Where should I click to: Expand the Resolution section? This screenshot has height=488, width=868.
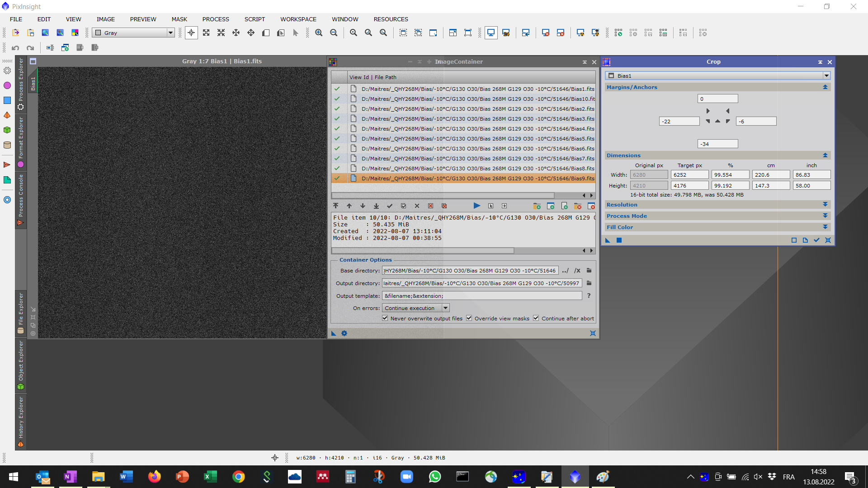[x=825, y=204]
